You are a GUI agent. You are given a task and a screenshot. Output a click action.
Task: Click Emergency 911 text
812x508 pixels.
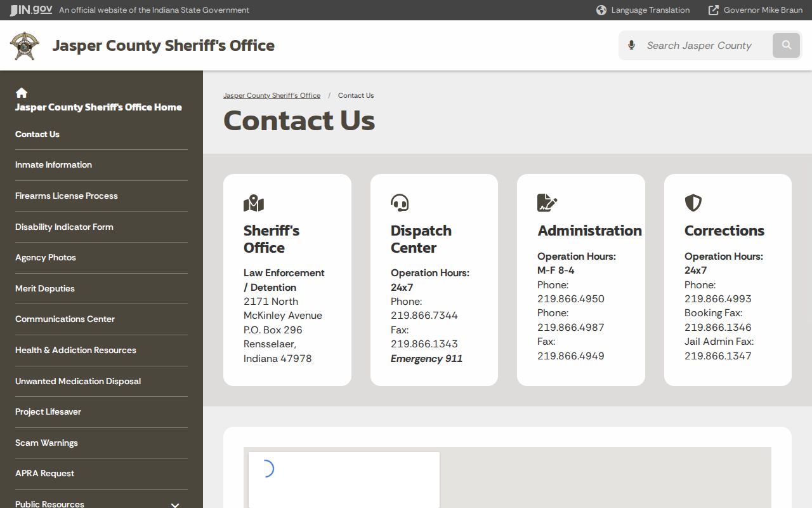click(x=426, y=358)
